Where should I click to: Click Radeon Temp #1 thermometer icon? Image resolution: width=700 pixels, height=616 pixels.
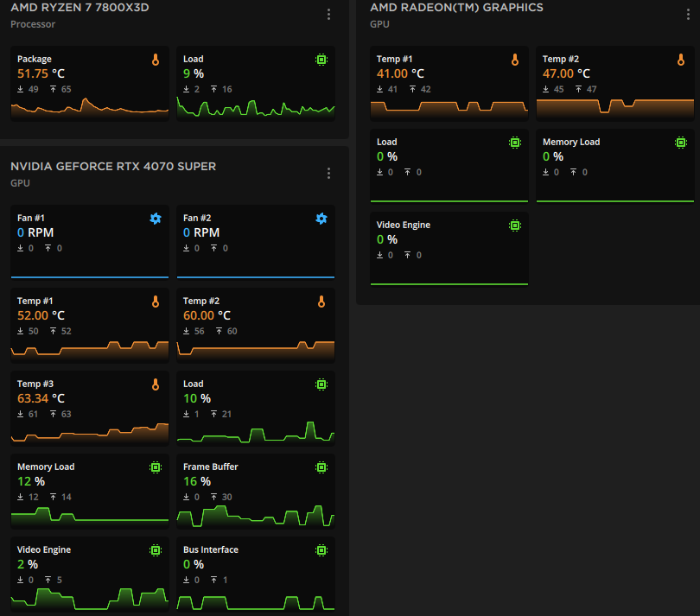click(515, 60)
